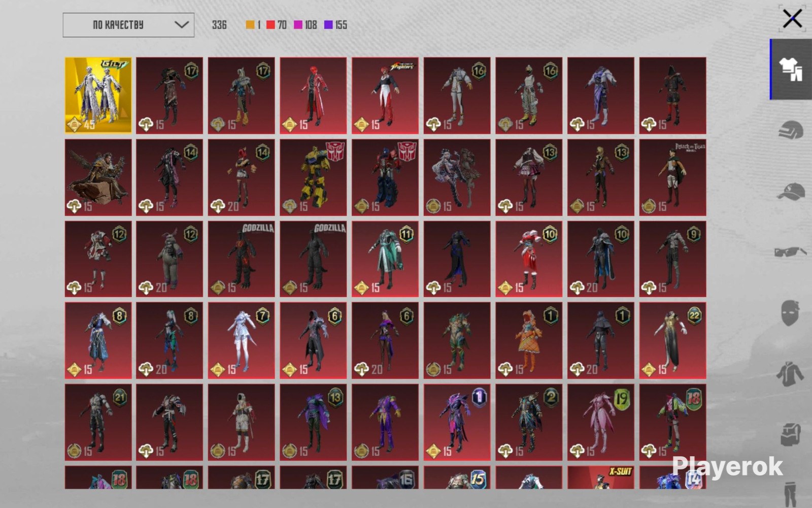Open the jacket category in the sidebar
Screen dimensions: 812x508
(790, 374)
